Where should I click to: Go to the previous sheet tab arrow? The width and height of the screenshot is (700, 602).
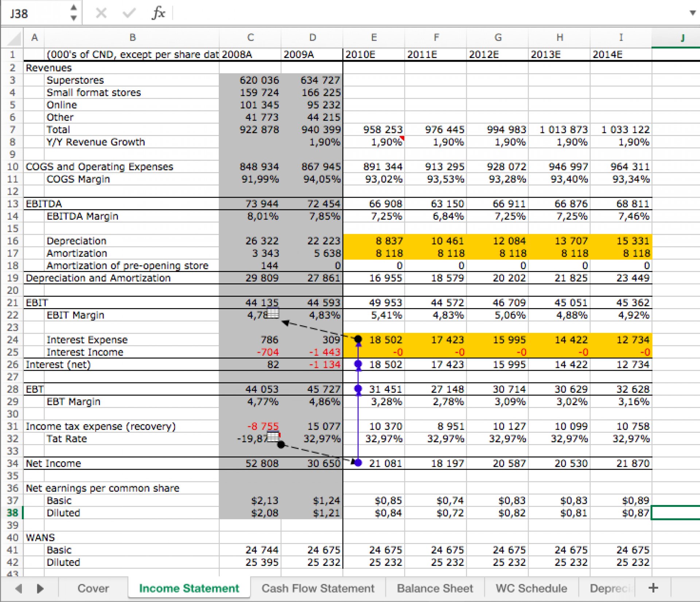(x=19, y=588)
